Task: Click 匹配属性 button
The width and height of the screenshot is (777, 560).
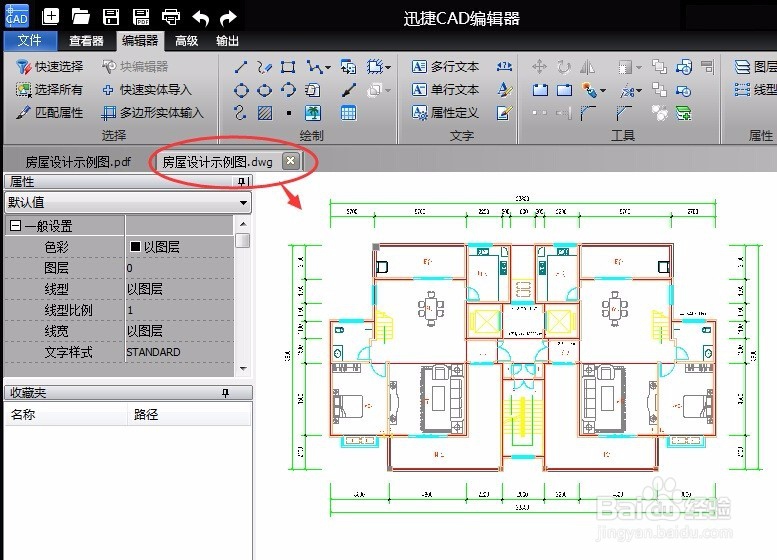Action: point(49,113)
